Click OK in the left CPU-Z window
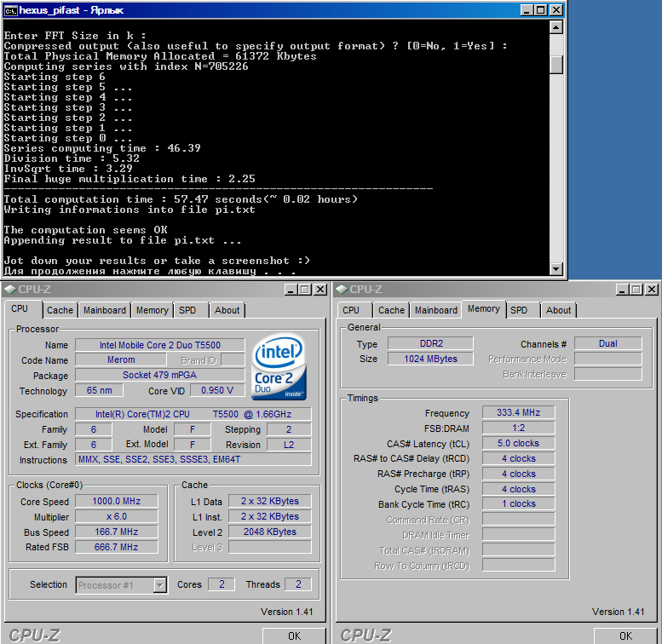Viewport: 662px width, 644px height. (x=294, y=636)
